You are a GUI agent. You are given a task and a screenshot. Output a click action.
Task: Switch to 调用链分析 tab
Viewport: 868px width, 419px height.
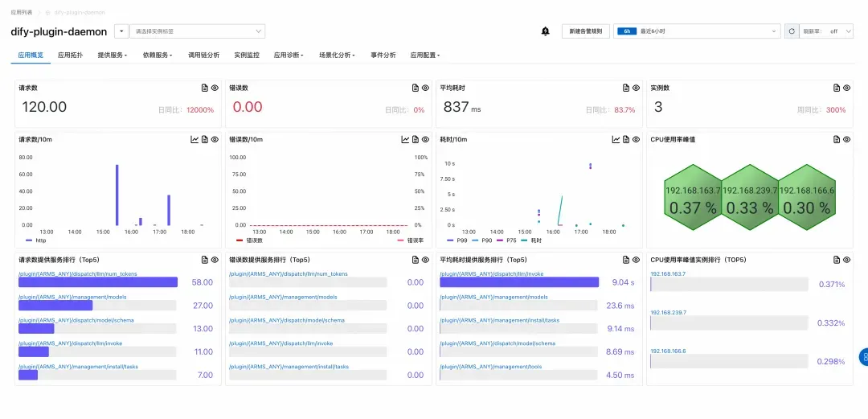tap(203, 55)
